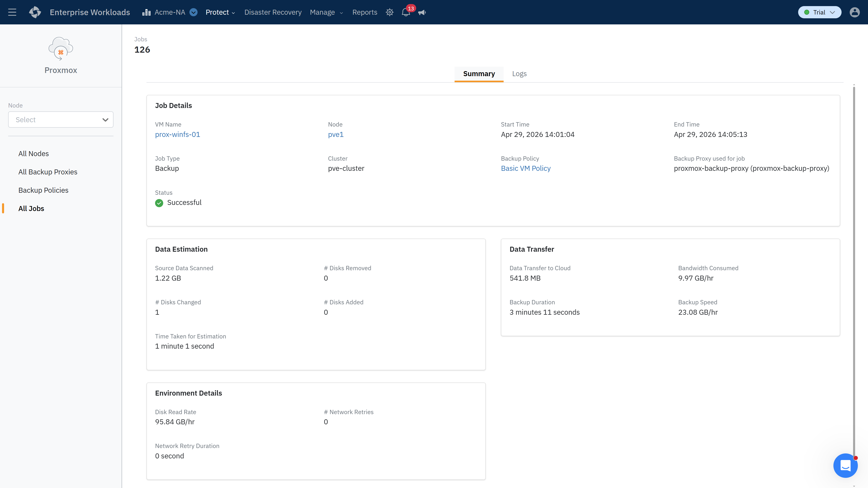
Task: Click the proxmox-backup-proxy value
Action: click(x=751, y=168)
